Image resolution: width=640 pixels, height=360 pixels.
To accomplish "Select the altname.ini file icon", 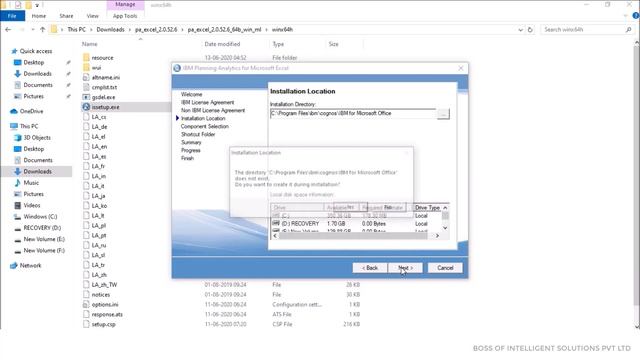I will click(x=86, y=77).
